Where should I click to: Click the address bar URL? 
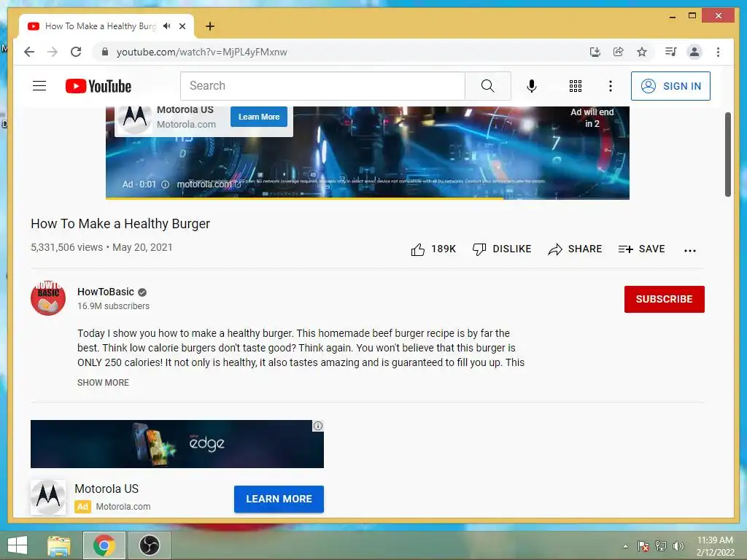[201, 52]
